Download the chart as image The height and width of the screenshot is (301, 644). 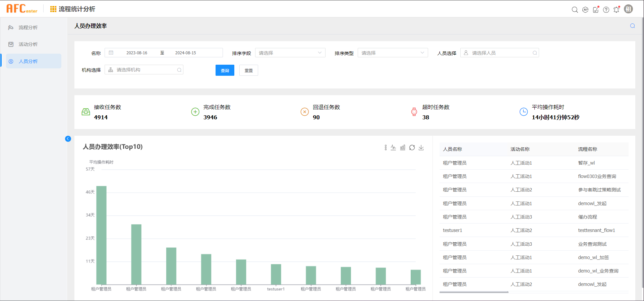pyautogui.click(x=421, y=147)
